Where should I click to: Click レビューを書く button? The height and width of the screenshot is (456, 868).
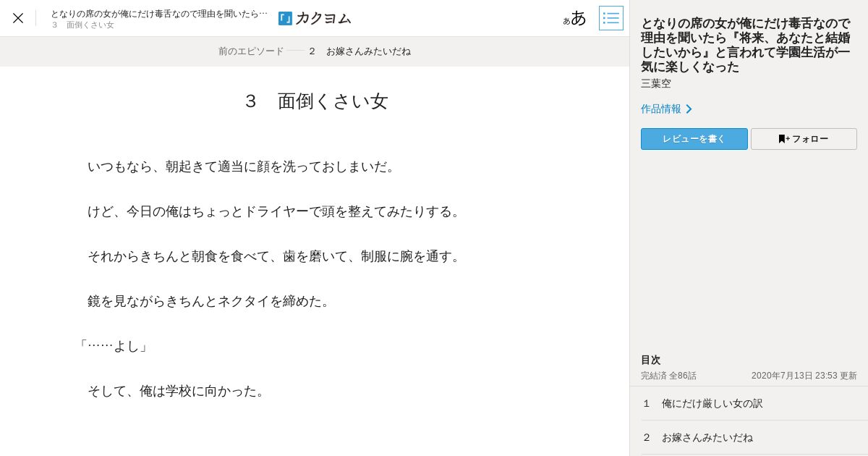[x=694, y=139]
